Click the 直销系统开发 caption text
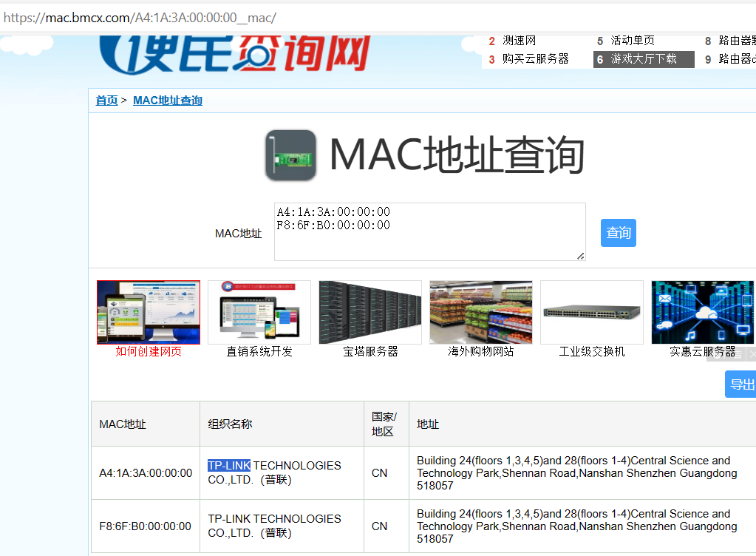This screenshot has width=756, height=556. [x=259, y=351]
